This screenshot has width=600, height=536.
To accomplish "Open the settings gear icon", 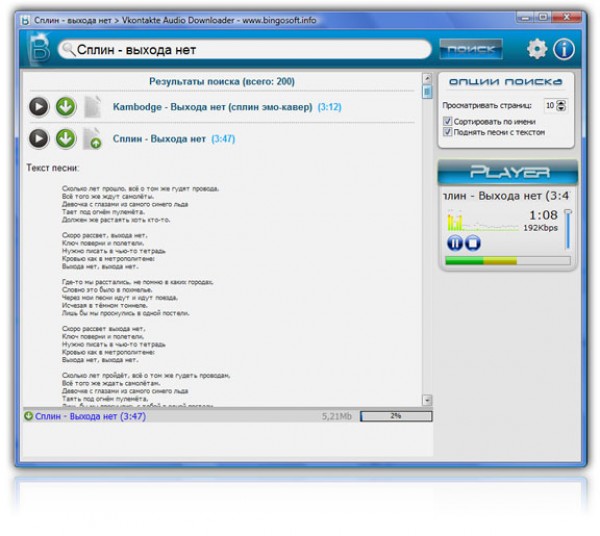I will tap(537, 49).
